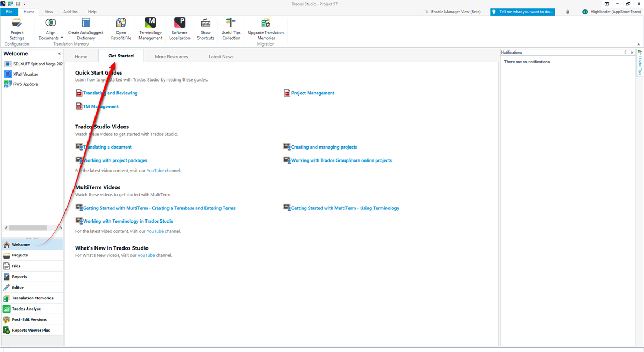Open Useful Tips Collection
Screen dimensions: 644x352
click(x=231, y=29)
